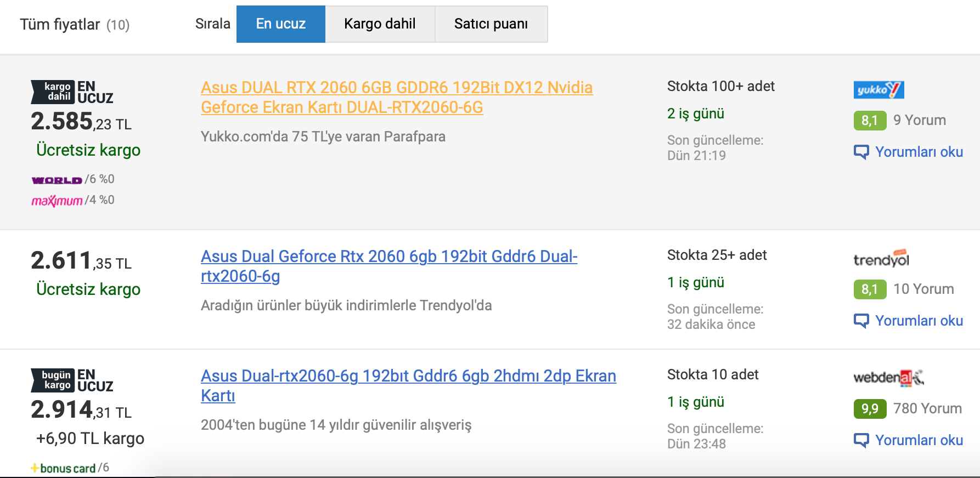Click the Maximum card installment logo

57,201
